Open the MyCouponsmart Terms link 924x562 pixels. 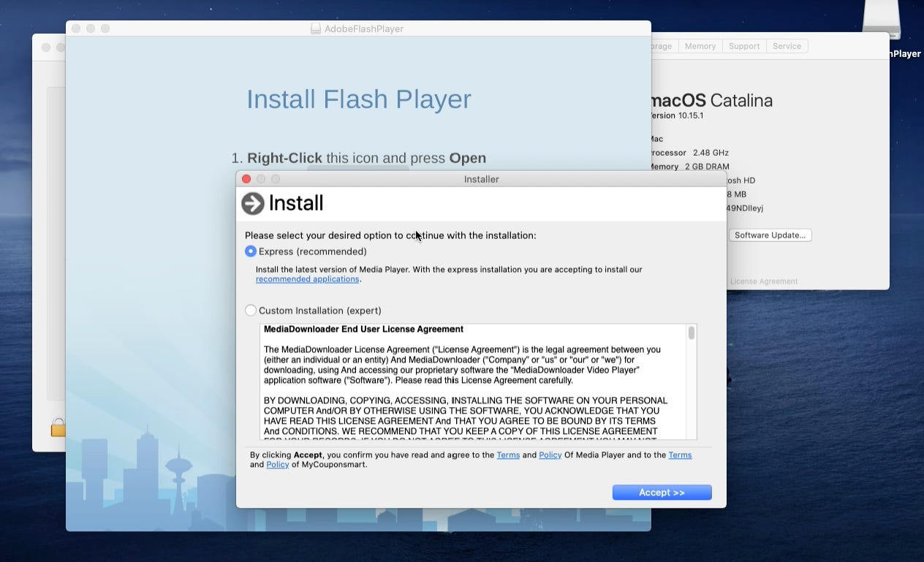680,455
